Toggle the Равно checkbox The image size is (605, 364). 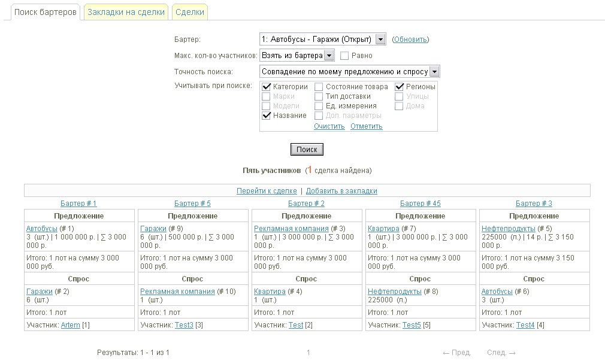coord(344,56)
